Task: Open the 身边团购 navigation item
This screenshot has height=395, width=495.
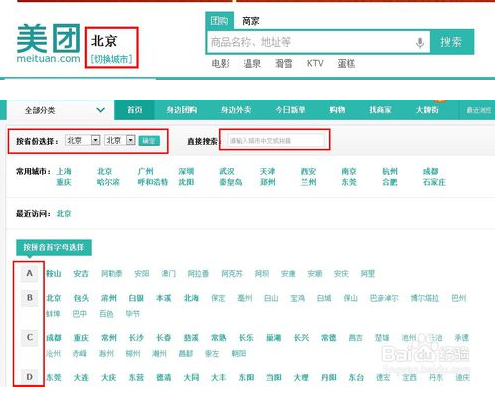Action: click(182, 110)
